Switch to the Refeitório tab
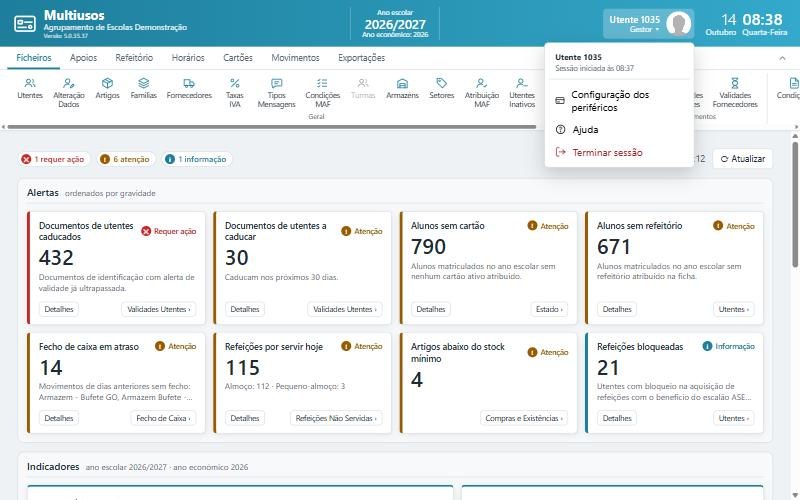The width and height of the screenshot is (800, 500). coord(134,58)
